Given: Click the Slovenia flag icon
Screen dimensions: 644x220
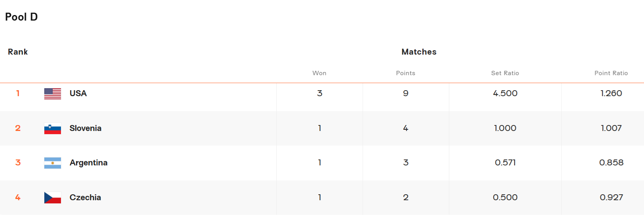Looking at the screenshot, I should 53,129.
